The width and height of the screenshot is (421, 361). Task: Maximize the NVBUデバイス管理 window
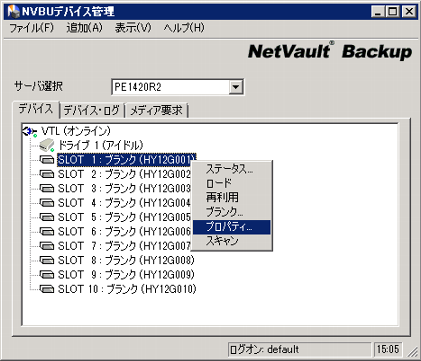[392, 12]
